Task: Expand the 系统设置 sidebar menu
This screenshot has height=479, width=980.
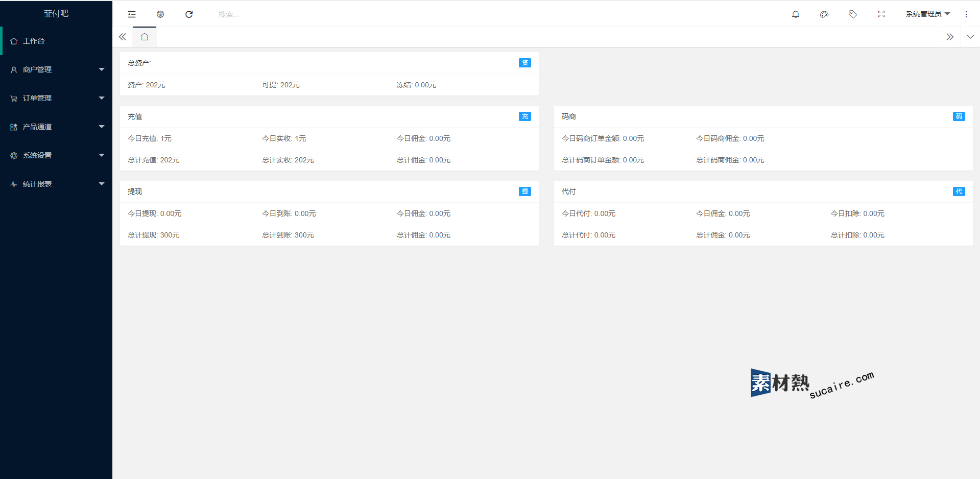Action: point(56,155)
